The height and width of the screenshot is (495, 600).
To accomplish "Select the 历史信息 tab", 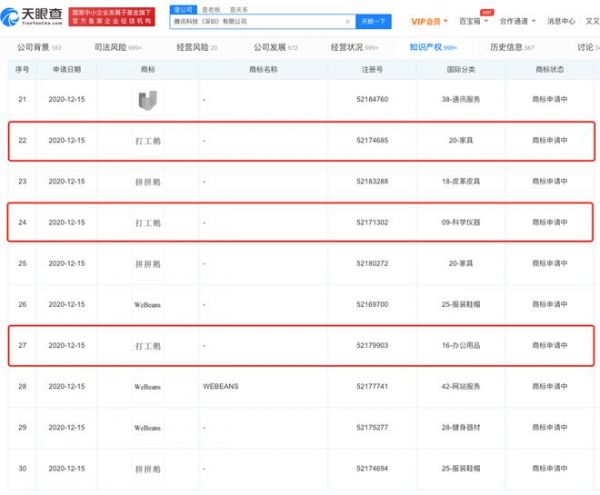I will pos(514,47).
